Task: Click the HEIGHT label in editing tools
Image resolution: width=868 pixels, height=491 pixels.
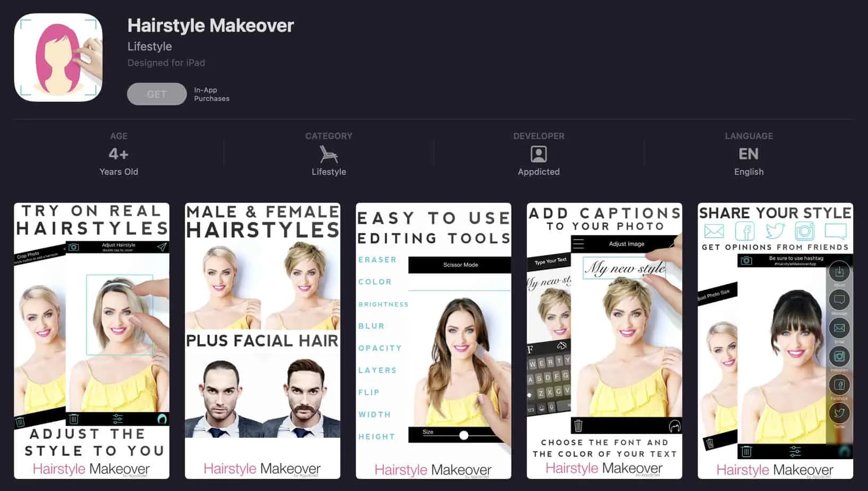Action: (x=376, y=437)
